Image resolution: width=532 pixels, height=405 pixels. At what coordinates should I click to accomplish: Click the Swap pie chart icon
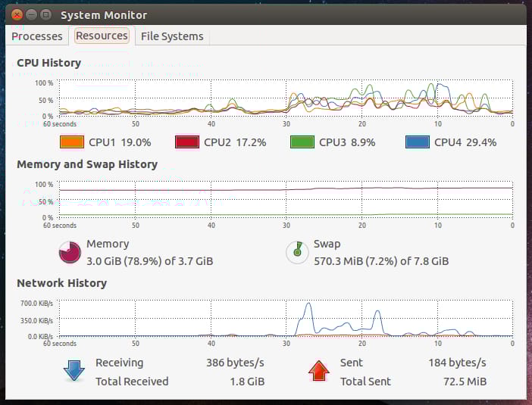(x=297, y=252)
